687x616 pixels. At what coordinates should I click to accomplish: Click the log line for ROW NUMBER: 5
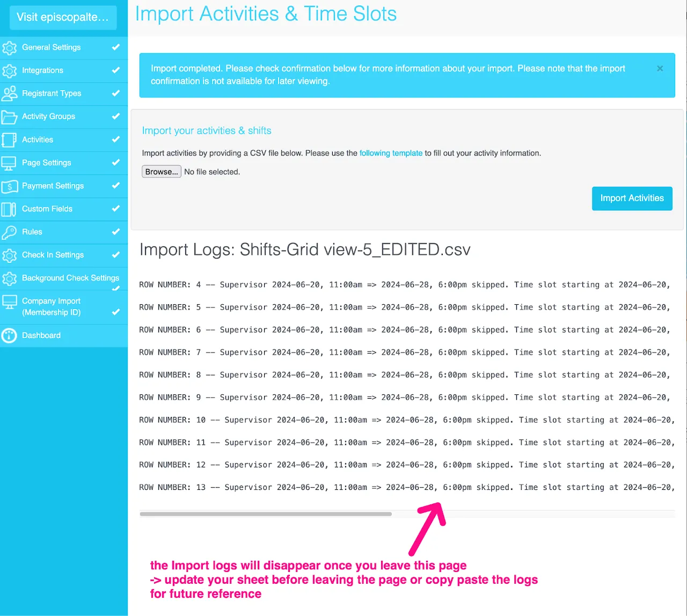406,307
